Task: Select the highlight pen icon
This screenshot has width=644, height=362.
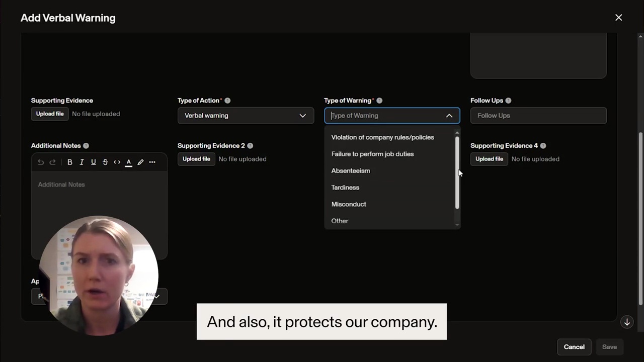Action: pos(140,162)
